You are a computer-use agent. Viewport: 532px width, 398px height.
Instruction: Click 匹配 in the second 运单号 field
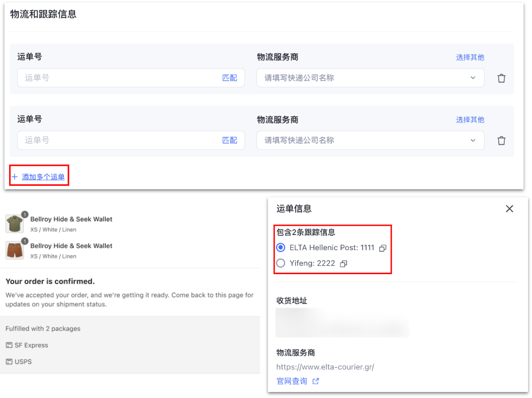click(229, 140)
